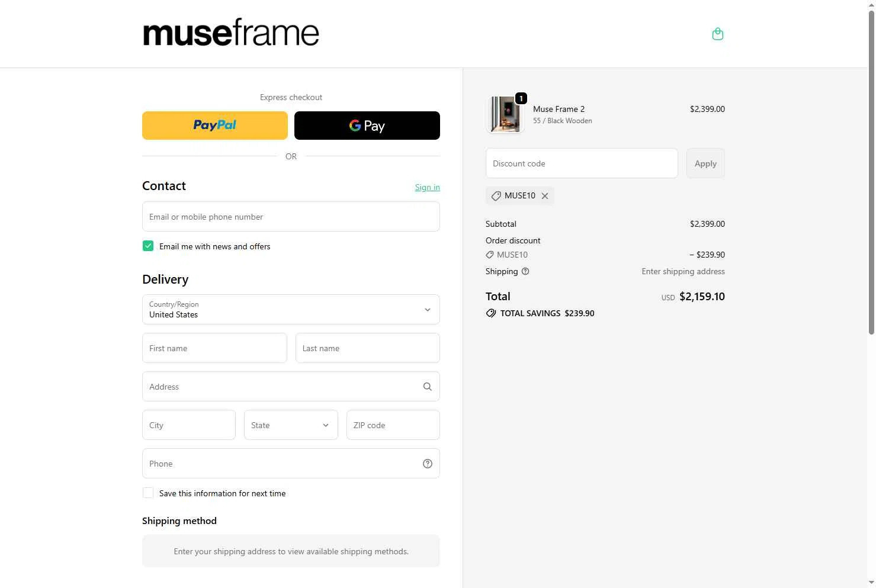
Task: Click the quantity badge on product thumbnail
Action: tap(521, 98)
